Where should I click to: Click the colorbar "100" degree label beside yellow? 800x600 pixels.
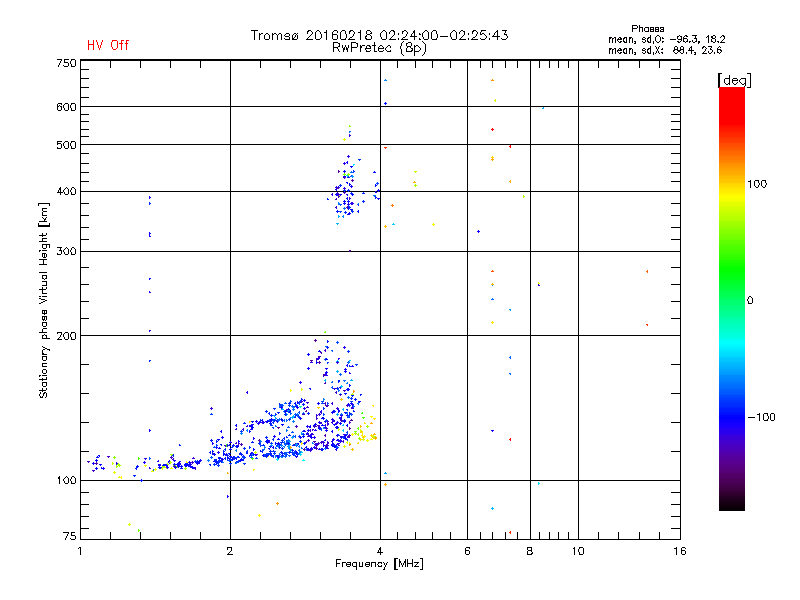tap(757, 184)
